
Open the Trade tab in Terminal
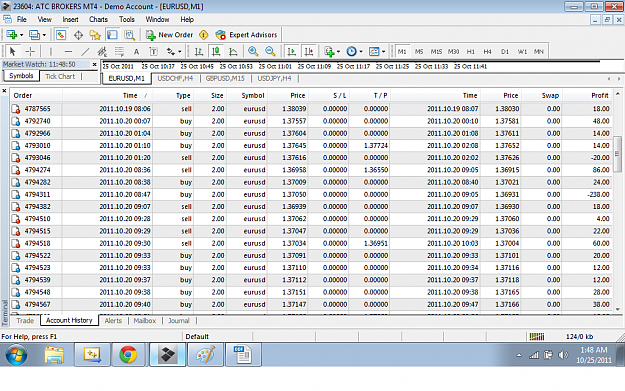point(25,321)
